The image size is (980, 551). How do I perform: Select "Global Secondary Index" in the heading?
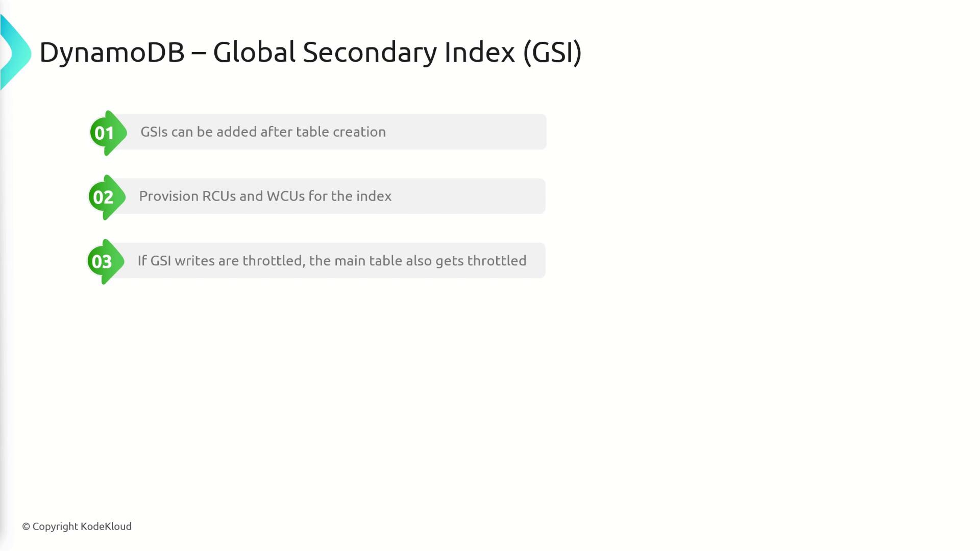coord(363,52)
